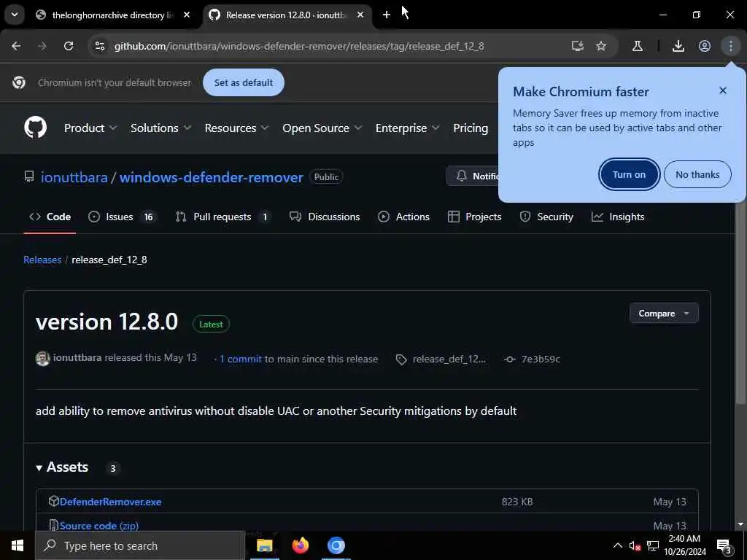The height and width of the screenshot is (560, 747).
Task: Open the Projects tab
Action: pyautogui.click(x=474, y=217)
